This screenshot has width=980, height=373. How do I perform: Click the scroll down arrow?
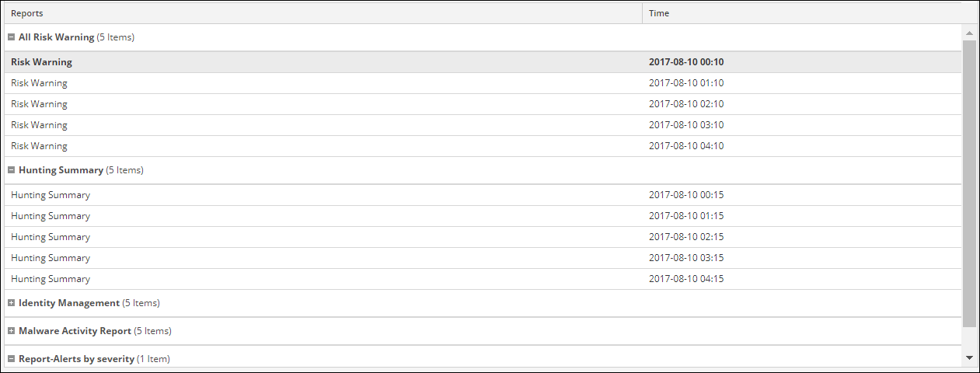[969, 357]
